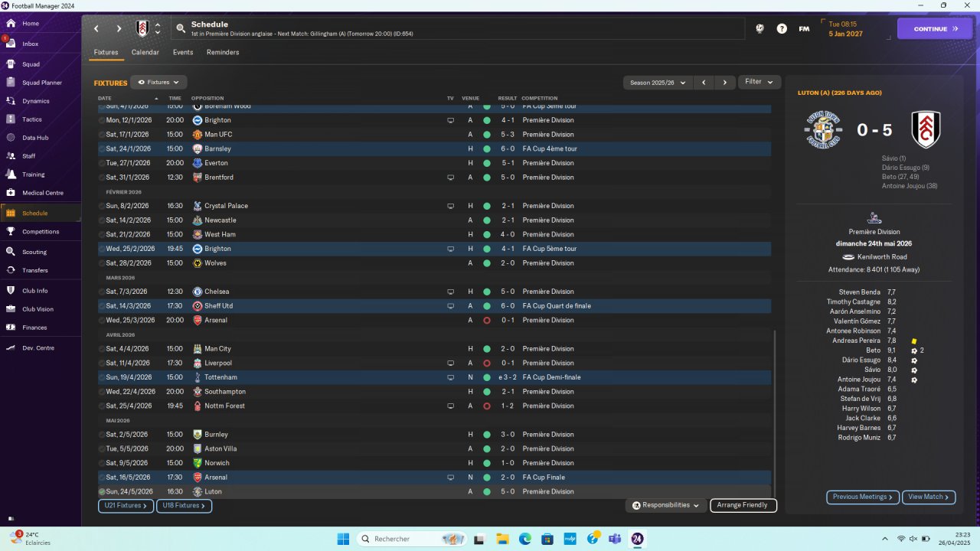This screenshot has height=551, width=980.
Task: Toggle the selector circle for Wolves fixture
Action: coord(102,263)
